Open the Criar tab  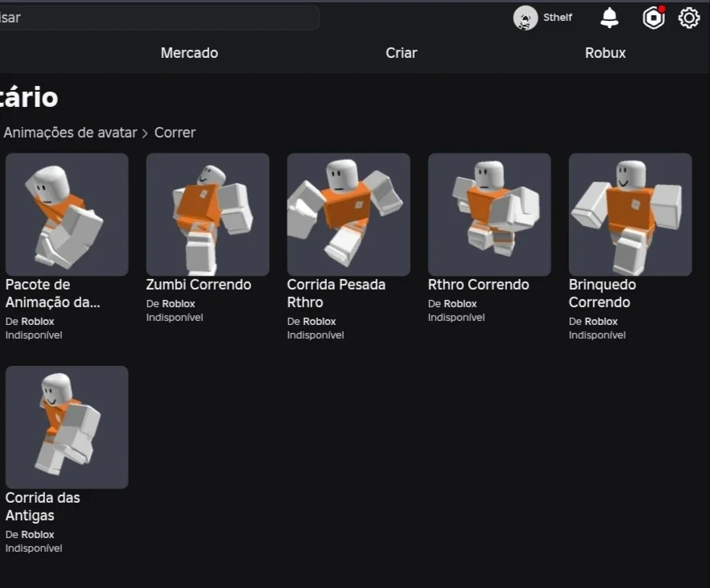pyautogui.click(x=401, y=53)
